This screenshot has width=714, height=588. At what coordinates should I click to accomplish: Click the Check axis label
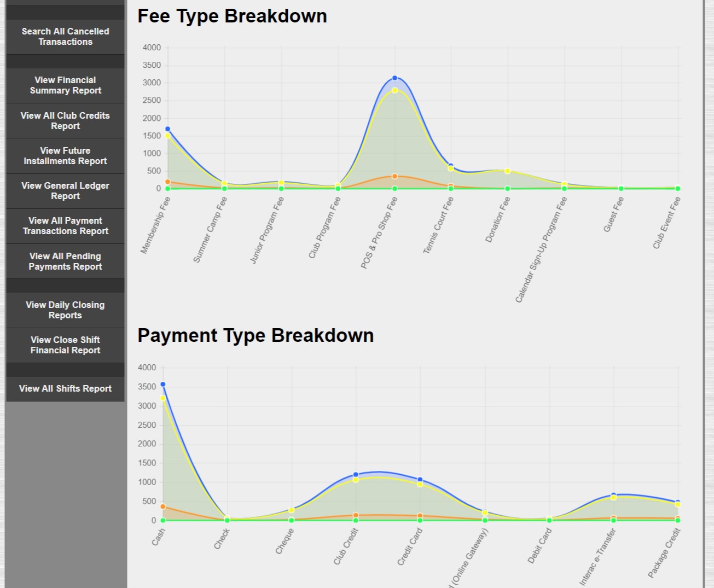(222, 539)
